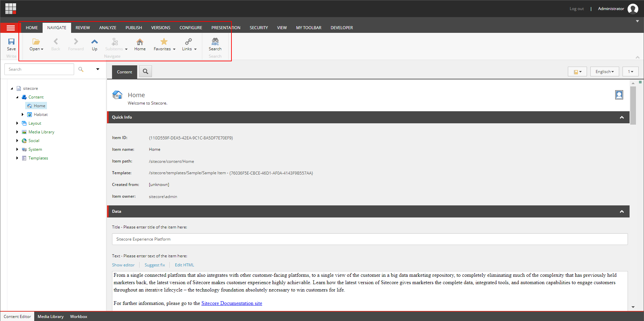Click the Title field containing Sitecore Experience Platform
The image size is (644, 321).
370,239
